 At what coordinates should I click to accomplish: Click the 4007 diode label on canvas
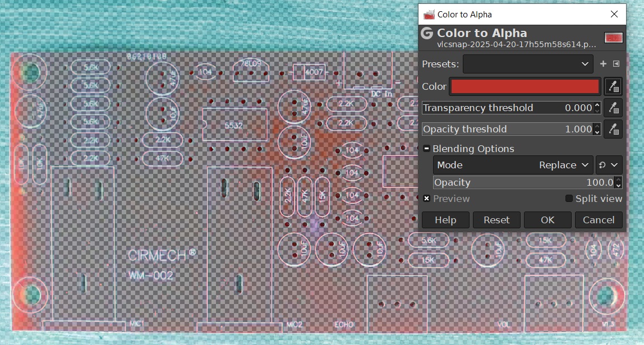point(314,73)
